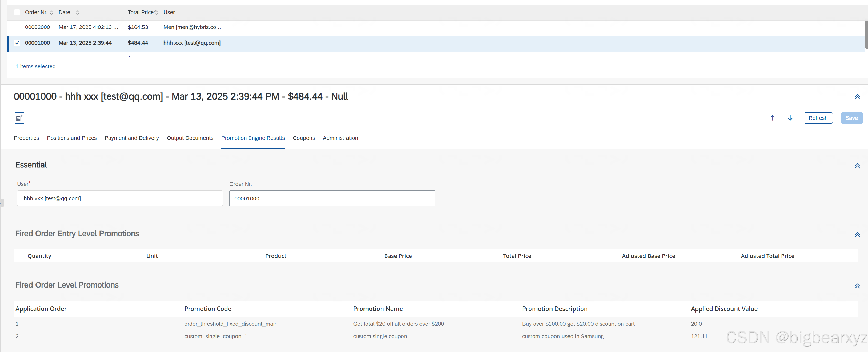Check the order 00002000 checkbox
The image size is (868, 352).
click(17, 27)
